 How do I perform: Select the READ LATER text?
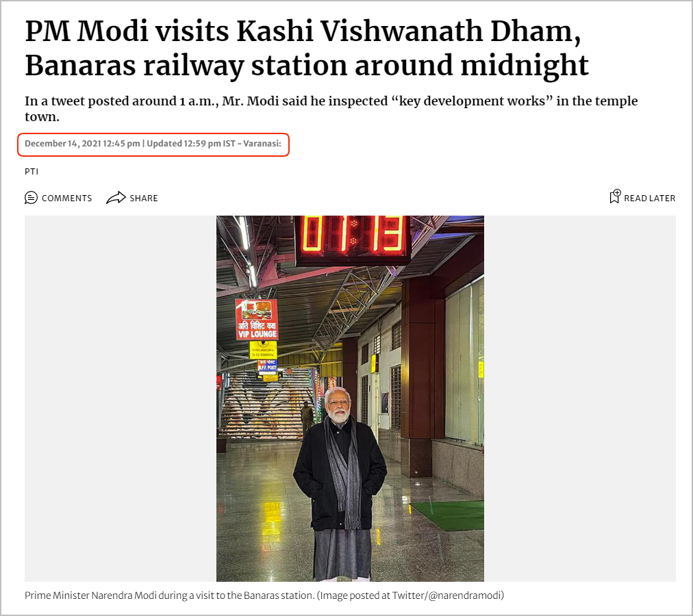tap(650, 198)
